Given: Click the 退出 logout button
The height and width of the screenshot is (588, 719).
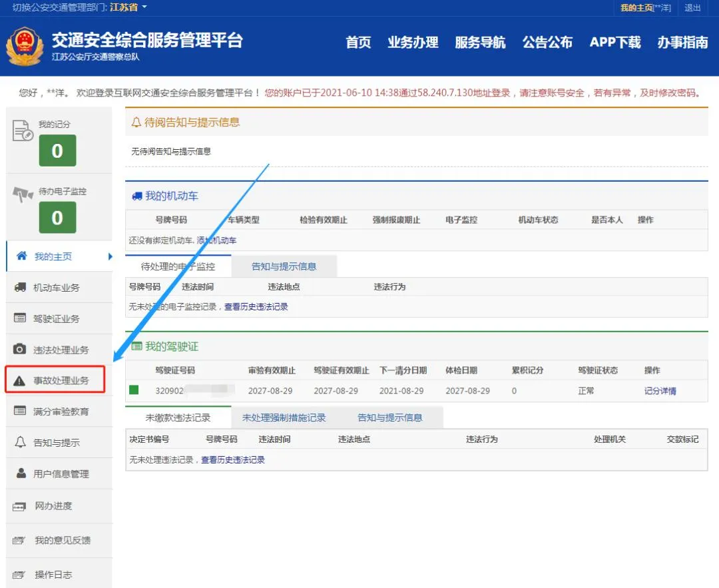Looking at the screenshot, I should coord(692,8).
